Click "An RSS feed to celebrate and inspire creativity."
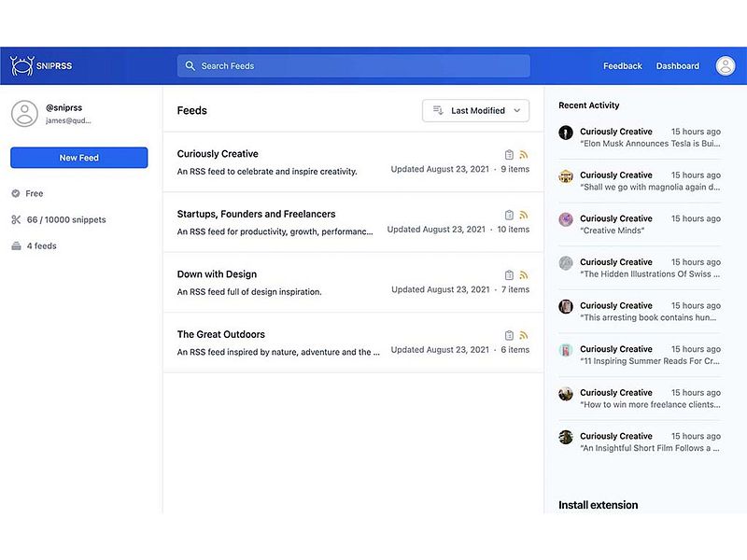Viewport: 747px width, 560px height. [x=267, y=172]
